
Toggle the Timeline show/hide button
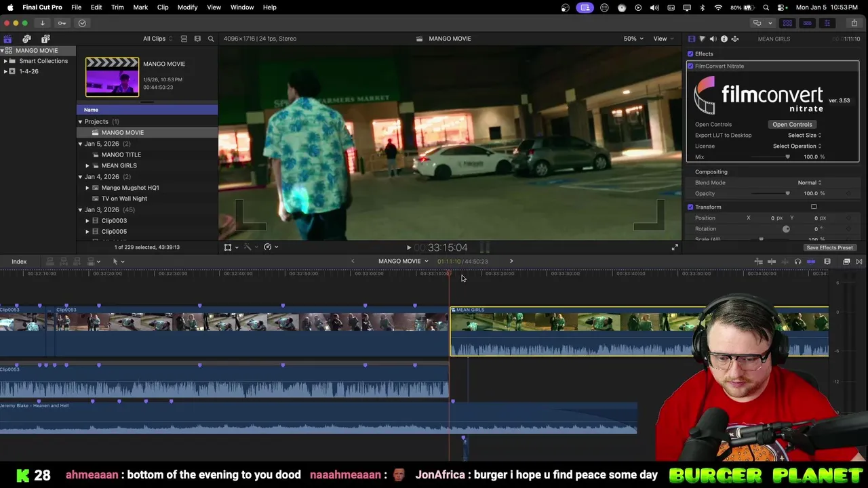pos(807,23)
